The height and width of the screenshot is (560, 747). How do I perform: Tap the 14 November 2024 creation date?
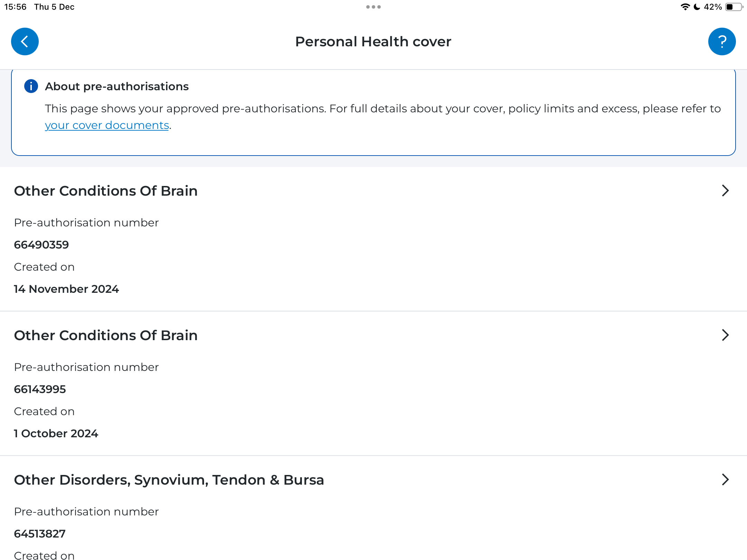[66, 289]
